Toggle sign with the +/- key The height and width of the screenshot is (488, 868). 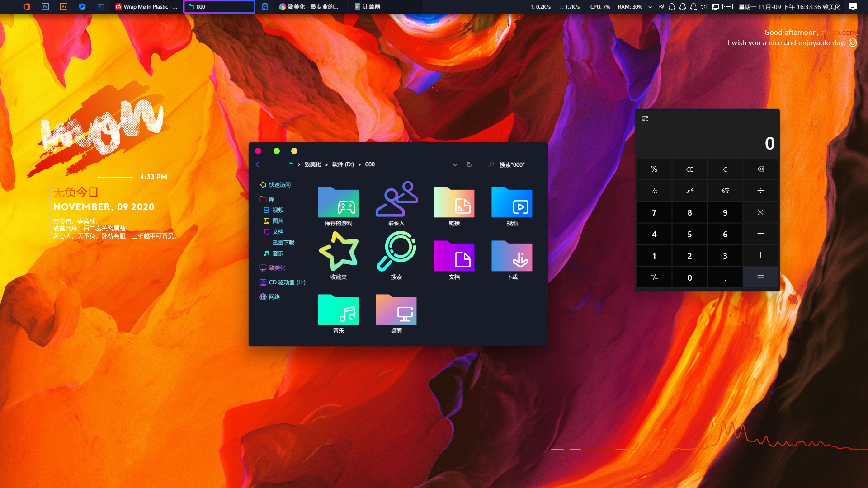pyautogui.click(x=654, y=277)
